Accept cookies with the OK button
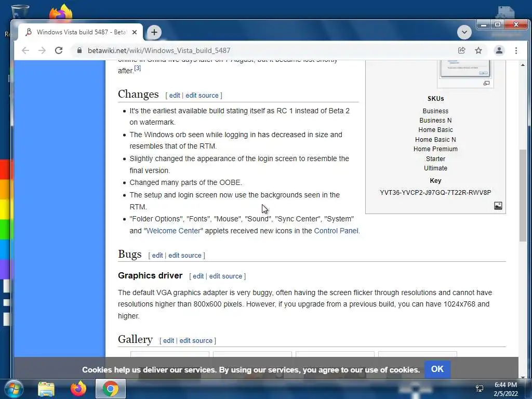532x399 pixels. pos(437,369)
